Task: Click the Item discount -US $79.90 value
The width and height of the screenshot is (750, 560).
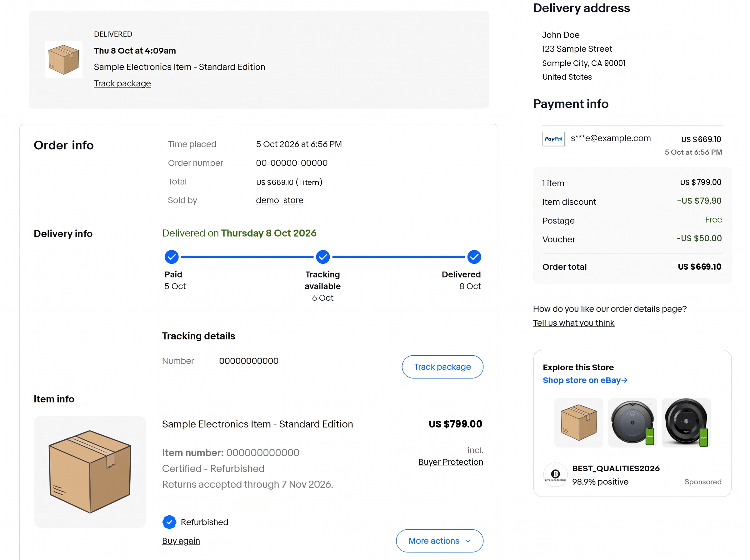Action: click(x=699, y=200)
